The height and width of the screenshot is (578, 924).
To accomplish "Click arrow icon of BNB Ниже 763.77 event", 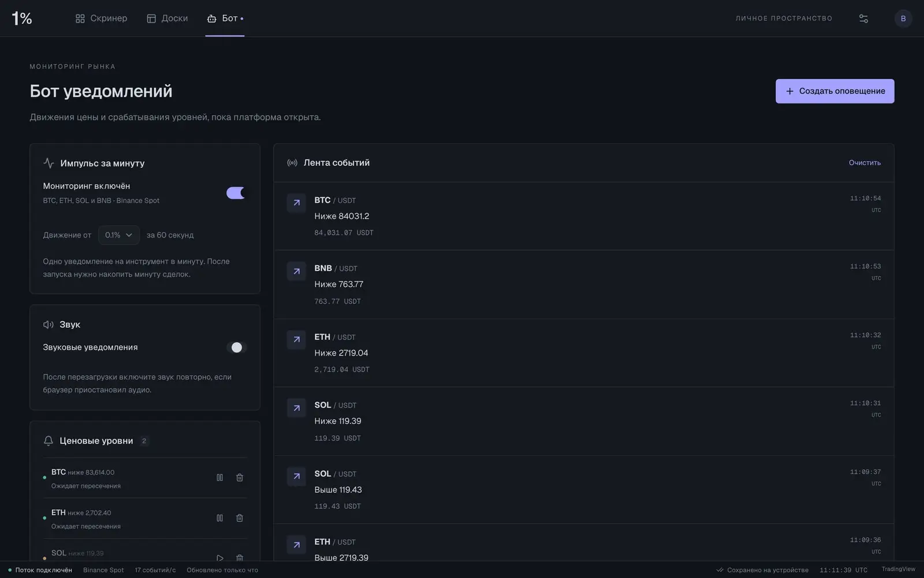I will pos(296,271).
